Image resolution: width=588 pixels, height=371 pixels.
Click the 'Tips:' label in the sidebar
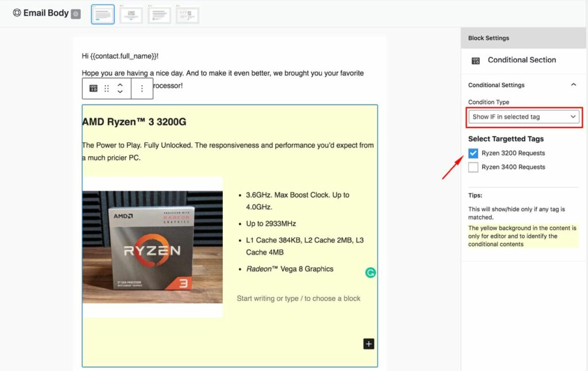point(475,195)
